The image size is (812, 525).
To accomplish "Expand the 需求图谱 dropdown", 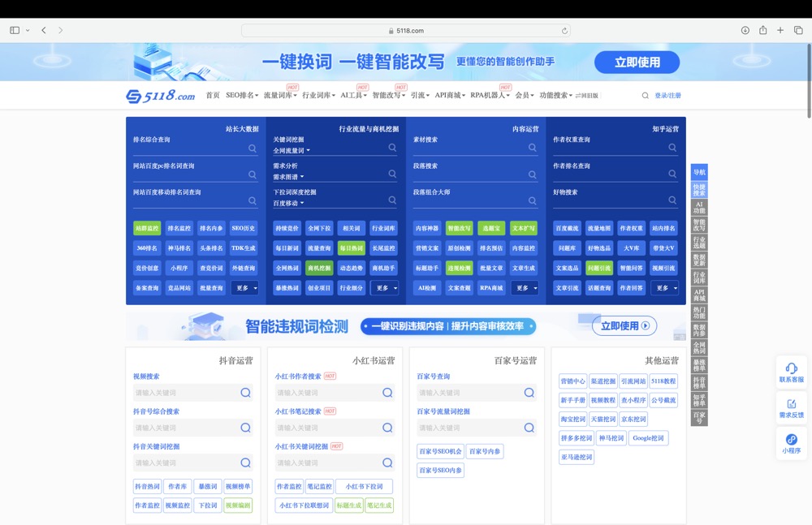I will (x=288, y=177).
